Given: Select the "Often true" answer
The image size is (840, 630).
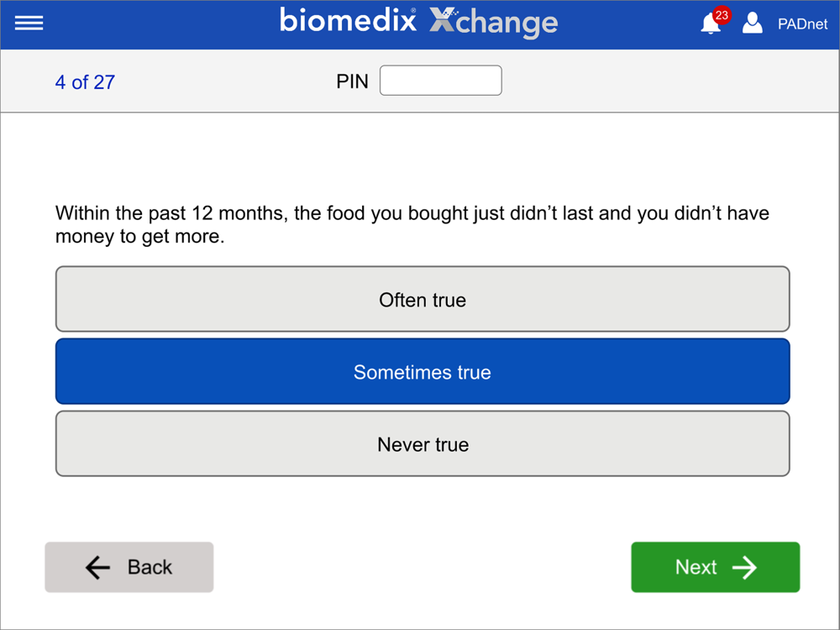Looking at the screenshot, I should (423, 300).
